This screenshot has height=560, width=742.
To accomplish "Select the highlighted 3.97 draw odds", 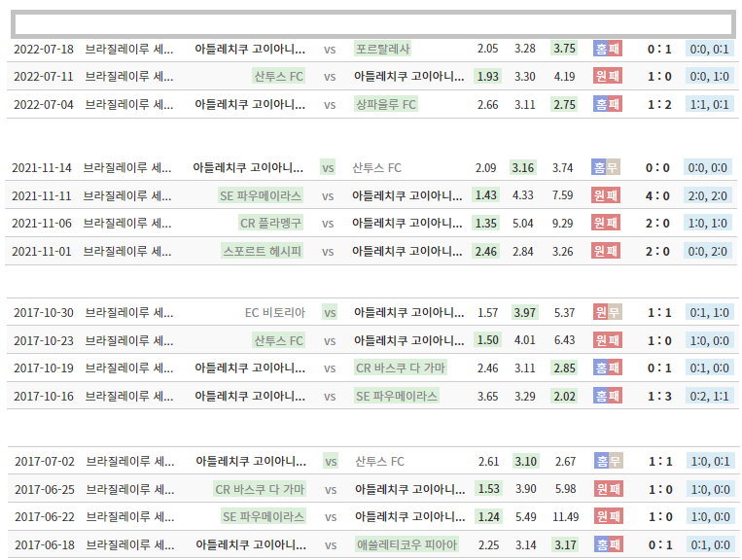I will (524, 313).
